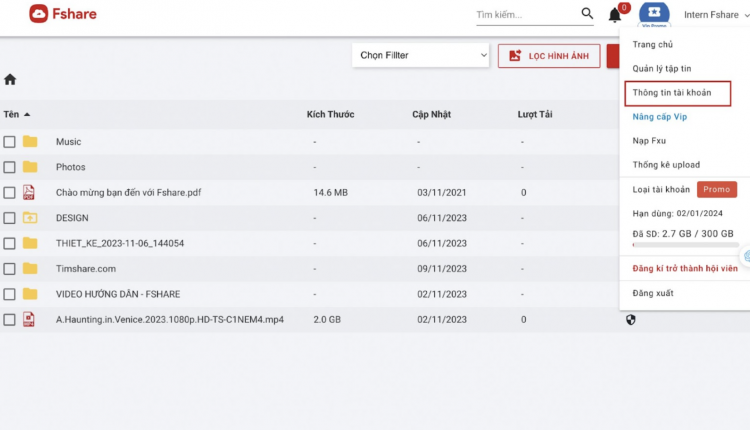750x430 pixels.
Task: Click the Music folder icon
Action: 30,141
